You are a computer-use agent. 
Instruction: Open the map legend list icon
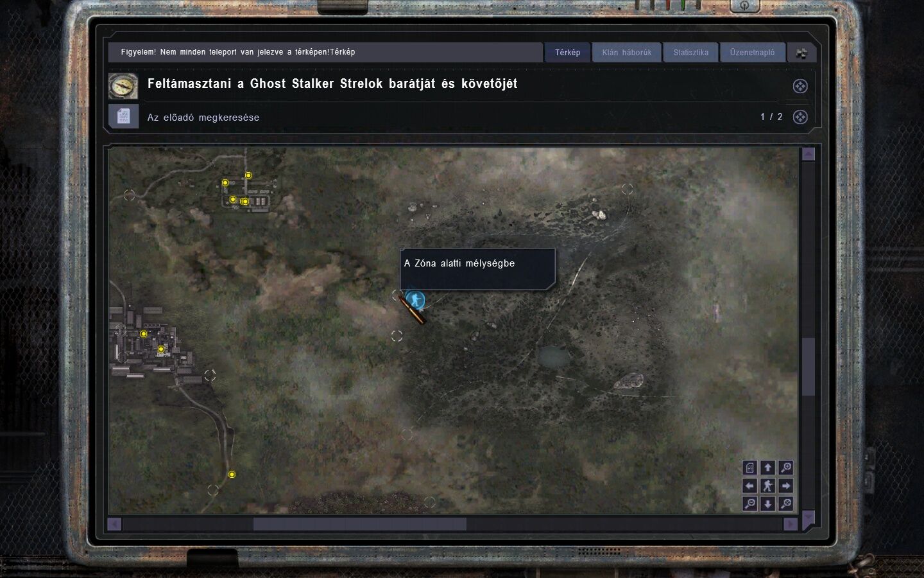point(749,468)
